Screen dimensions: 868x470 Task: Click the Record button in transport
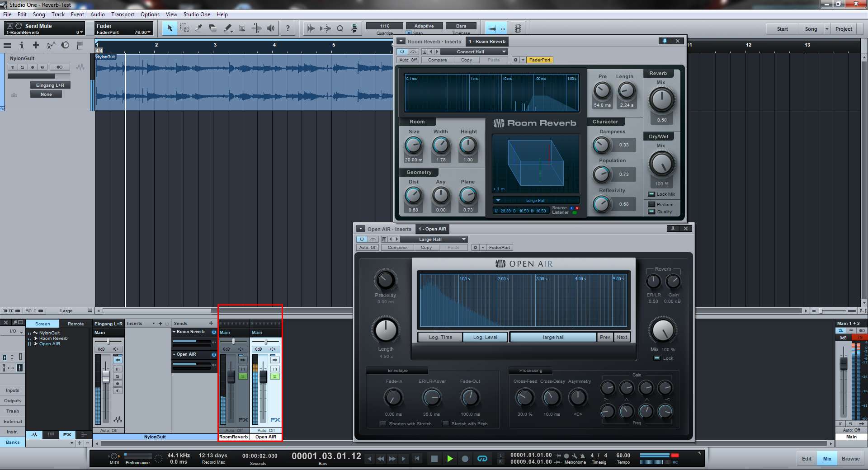point(465,459)
